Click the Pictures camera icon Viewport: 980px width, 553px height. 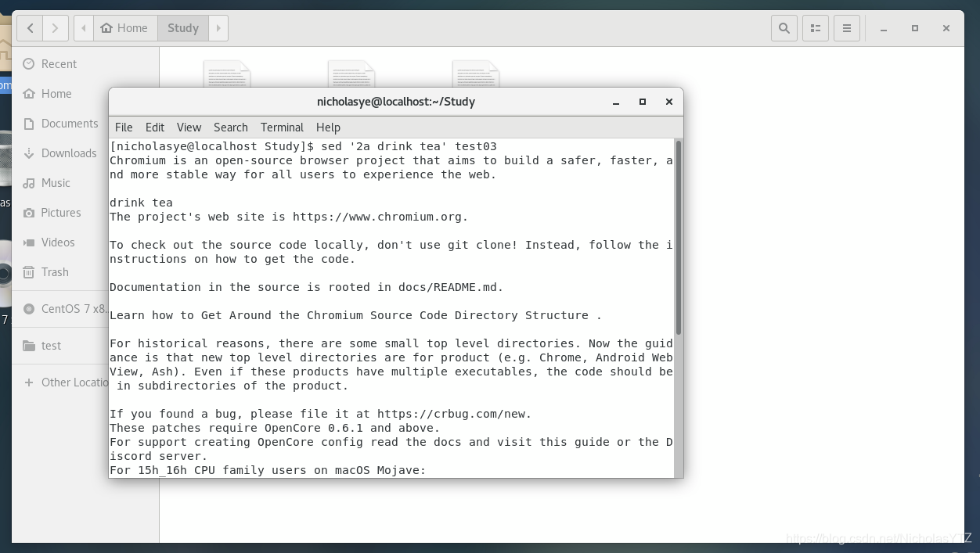click(29, 213)
